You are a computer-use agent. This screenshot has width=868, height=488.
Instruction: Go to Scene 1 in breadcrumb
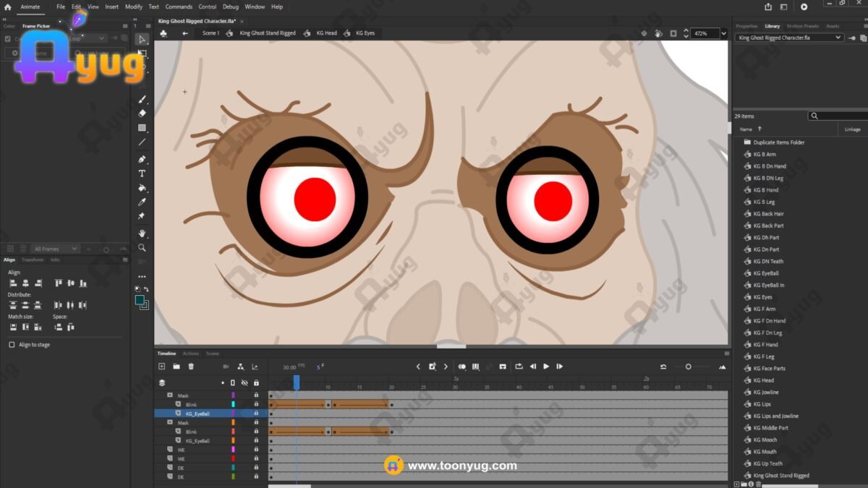[210, 33]
